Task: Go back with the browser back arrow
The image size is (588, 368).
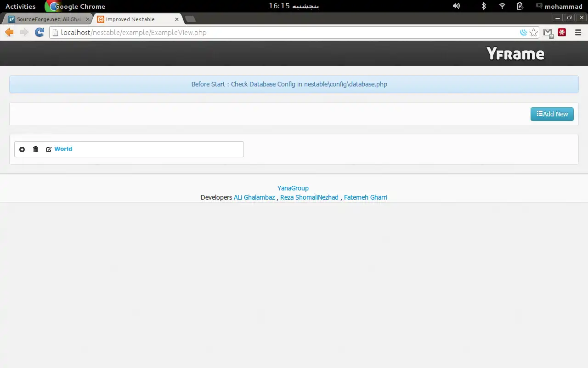Action: (9, 32)
